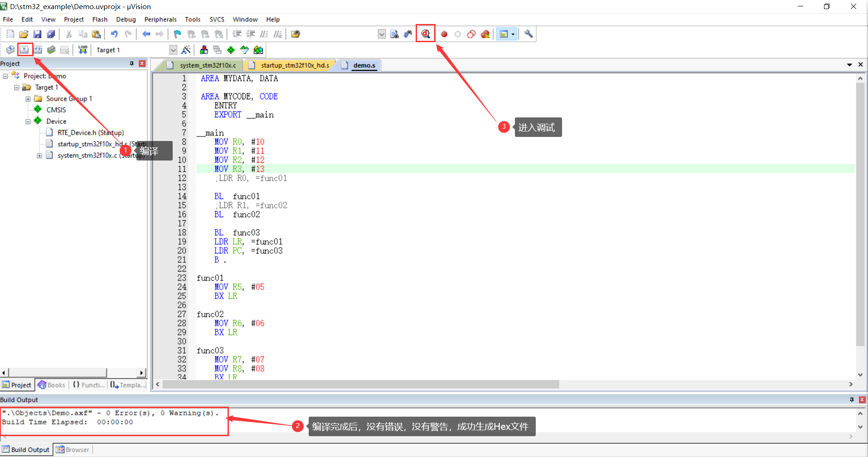Open the Project menu
This screenshot has width=868, height=457.
[x=74, y=19]
